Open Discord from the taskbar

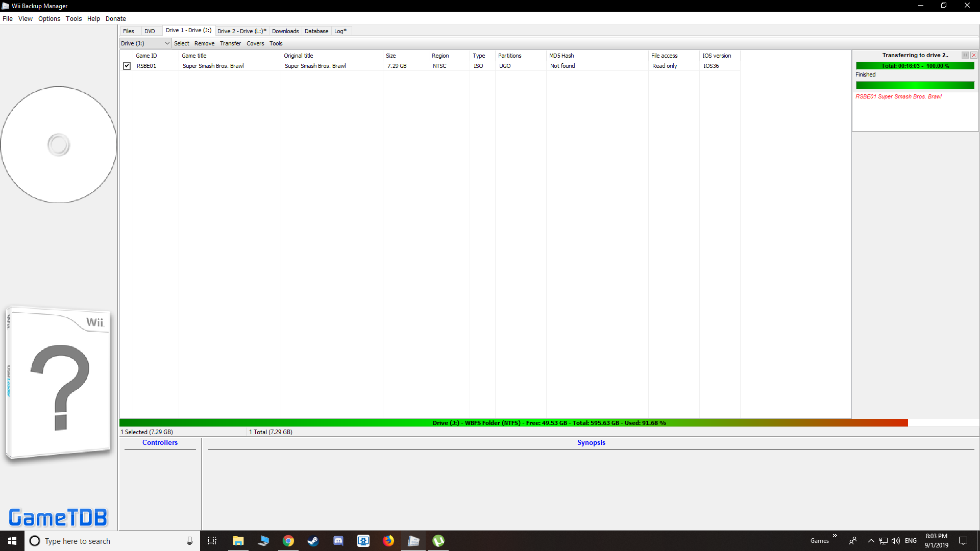pos(338,541)
